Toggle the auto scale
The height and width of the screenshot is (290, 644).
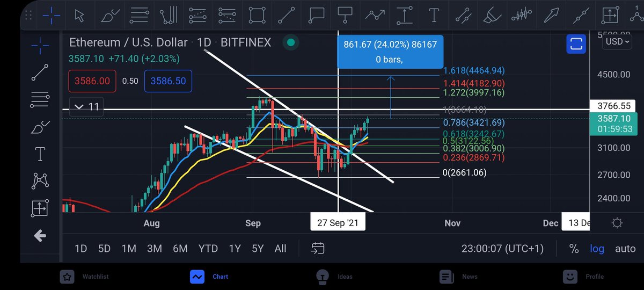(625, 249)
